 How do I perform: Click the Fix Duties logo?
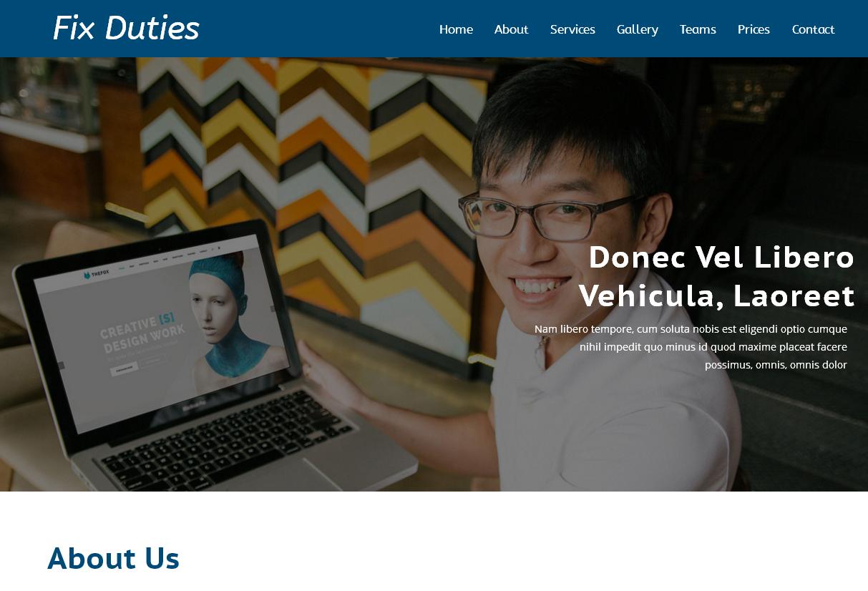(x=126, y=29)
